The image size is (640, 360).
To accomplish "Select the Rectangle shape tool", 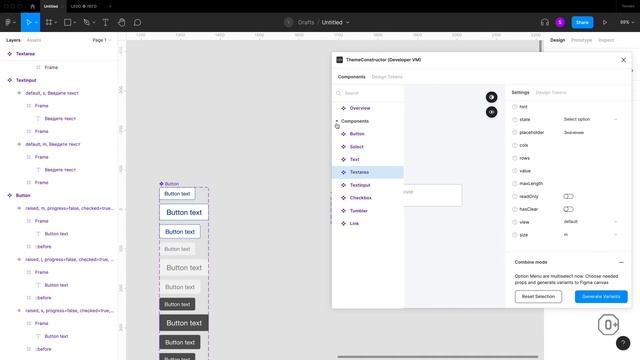I will (x=68, y=22).
